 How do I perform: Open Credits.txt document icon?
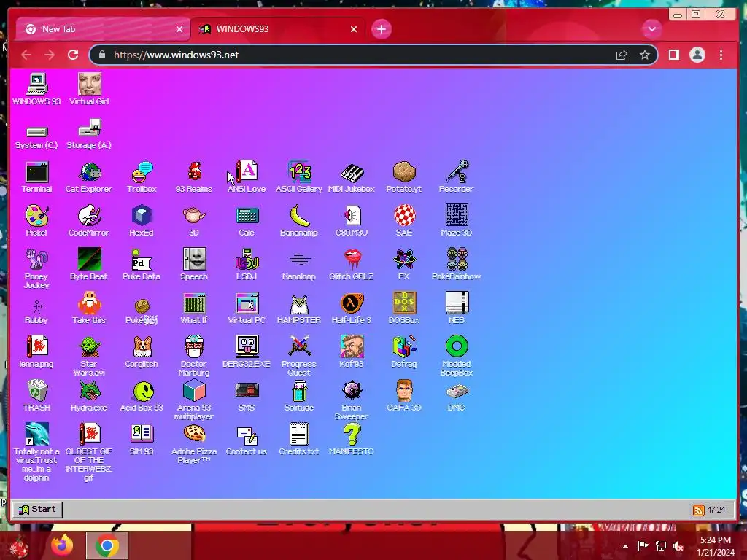tap(299, 440)
